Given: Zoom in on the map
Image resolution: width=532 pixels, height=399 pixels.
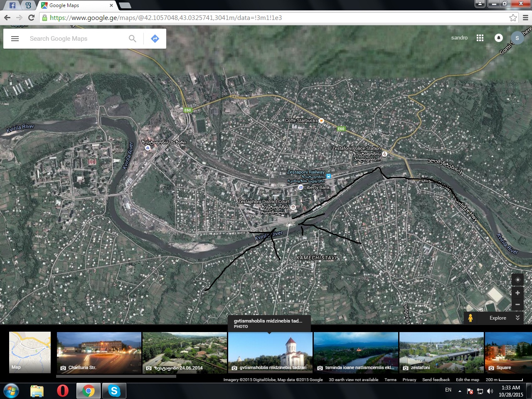Looking at the screenshot, I should pos(517,293).
